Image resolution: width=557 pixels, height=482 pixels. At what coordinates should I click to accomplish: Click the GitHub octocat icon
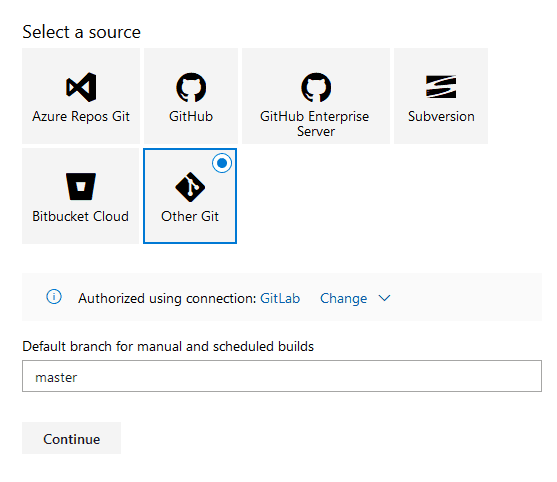point(191,87)
